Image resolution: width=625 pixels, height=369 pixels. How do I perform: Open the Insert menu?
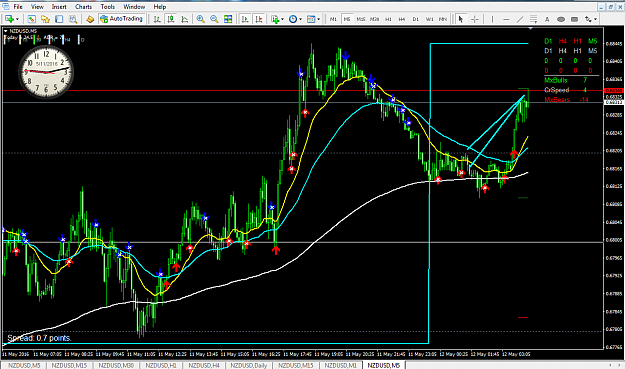click(x=59, y=7)
